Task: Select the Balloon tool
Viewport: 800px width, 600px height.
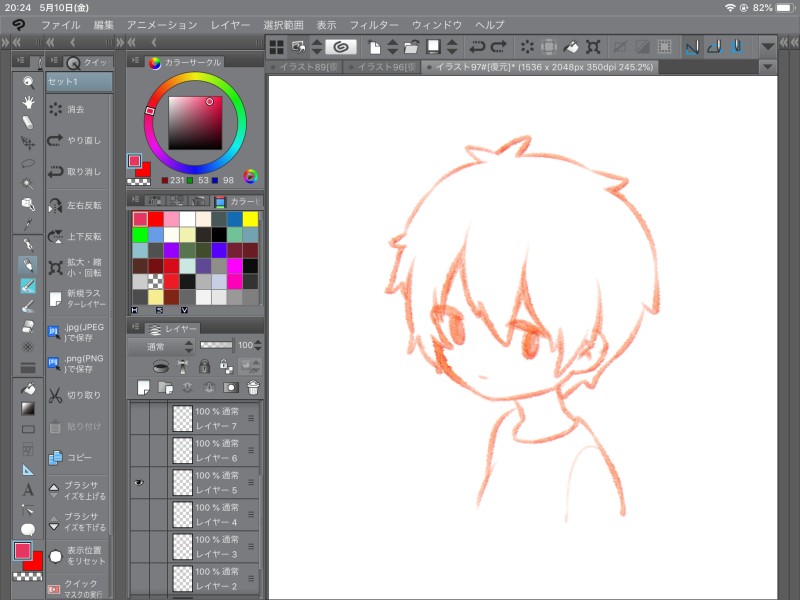Action: (x=28, y=530)
